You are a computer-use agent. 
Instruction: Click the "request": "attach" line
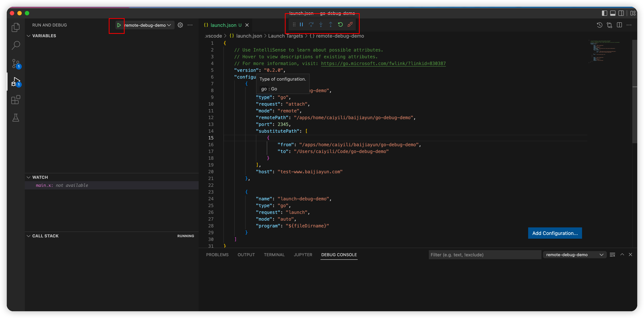click(283, 104)
